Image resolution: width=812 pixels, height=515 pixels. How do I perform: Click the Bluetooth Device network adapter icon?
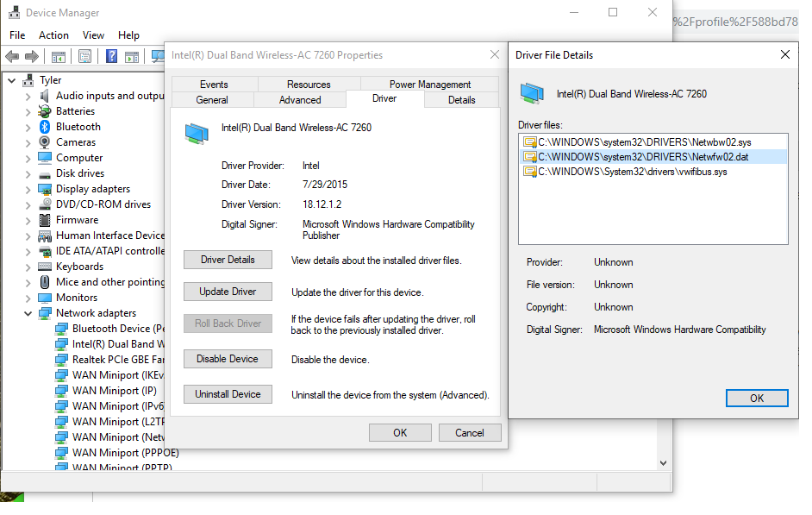coord(61,329)
